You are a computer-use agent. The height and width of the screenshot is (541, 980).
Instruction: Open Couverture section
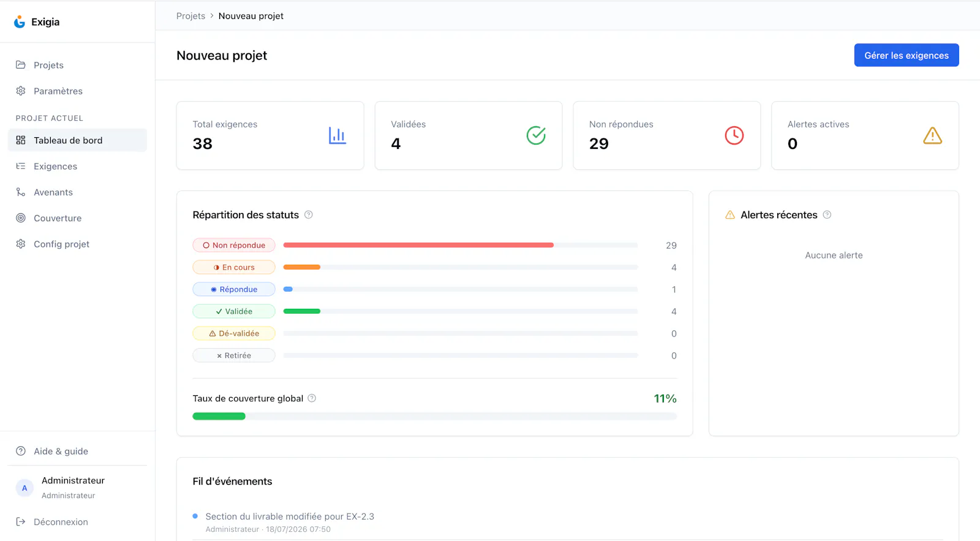pyautogui.click(x=77, y=218)
